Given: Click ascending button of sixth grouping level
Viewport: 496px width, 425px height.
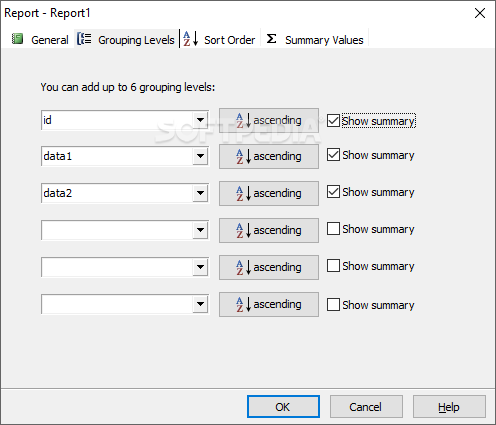Looking at the screenshot, I should coord(269,304).
